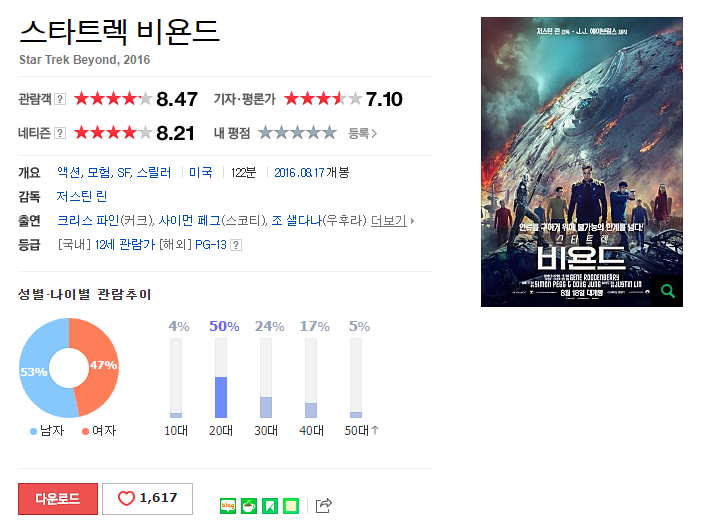Click the PG-13 rating help icon
This screenshot has width=709, height=529.
tap(236, 245)
